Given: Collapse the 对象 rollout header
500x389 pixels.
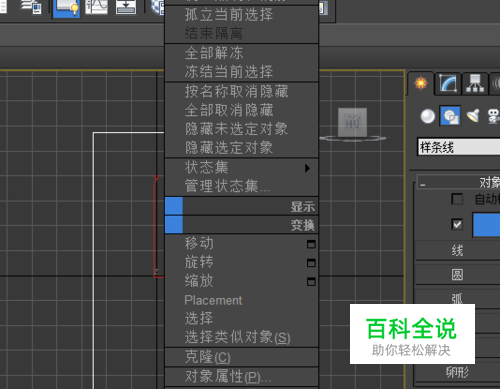Looking at the screenshot, I should [459, 182].
